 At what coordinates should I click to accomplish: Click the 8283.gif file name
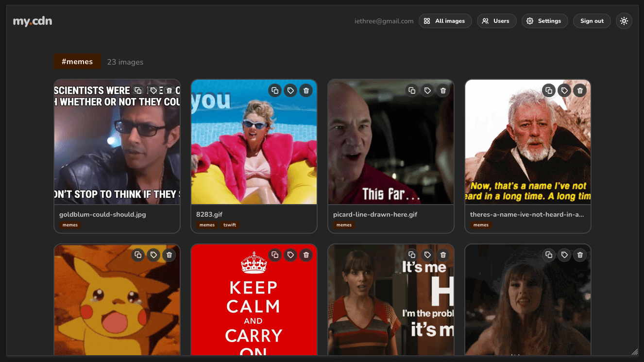(x=209, y=214)
